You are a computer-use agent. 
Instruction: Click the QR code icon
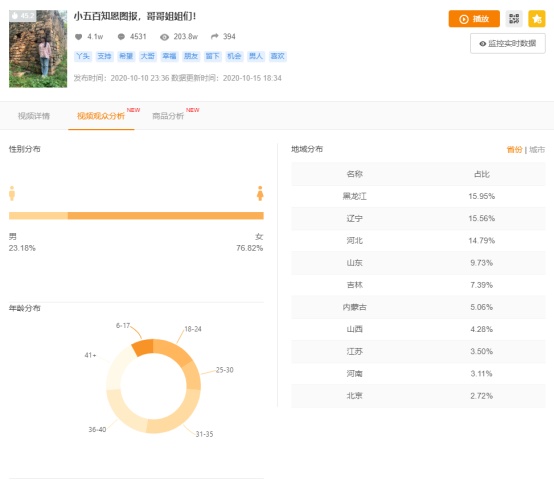[514, 19]
